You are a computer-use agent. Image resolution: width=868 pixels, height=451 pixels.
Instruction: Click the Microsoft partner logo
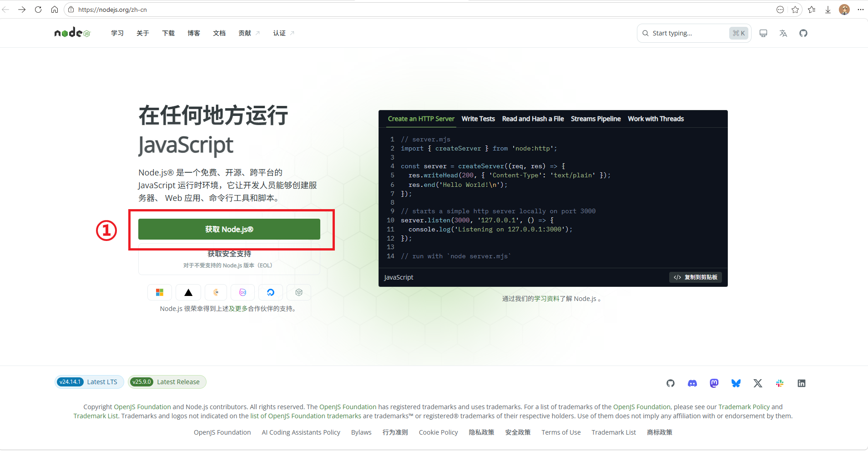click(x=159, y=292)
